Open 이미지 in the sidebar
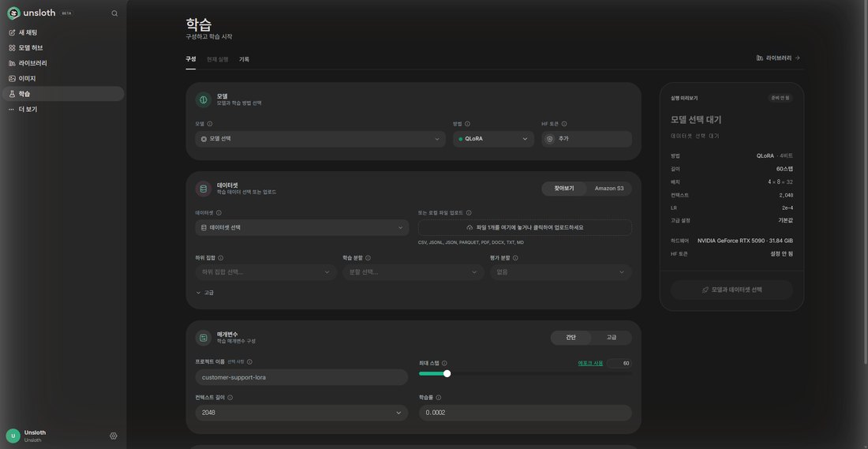The image size is (868, 449). [x=63, y=79]
